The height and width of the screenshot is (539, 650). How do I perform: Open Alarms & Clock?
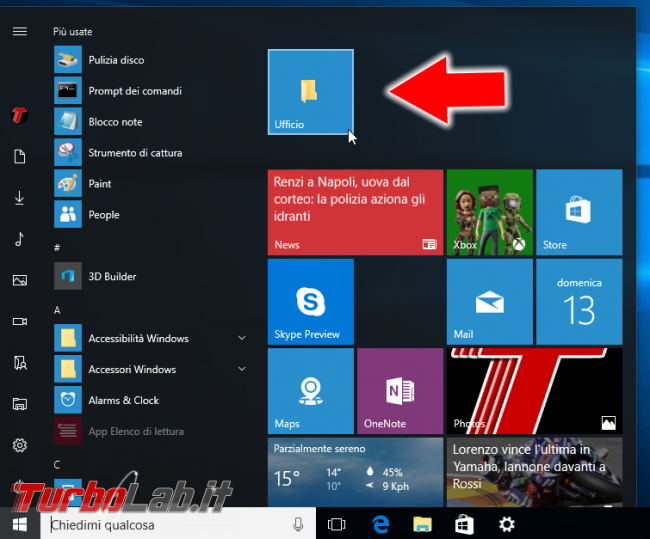point(151,400)
